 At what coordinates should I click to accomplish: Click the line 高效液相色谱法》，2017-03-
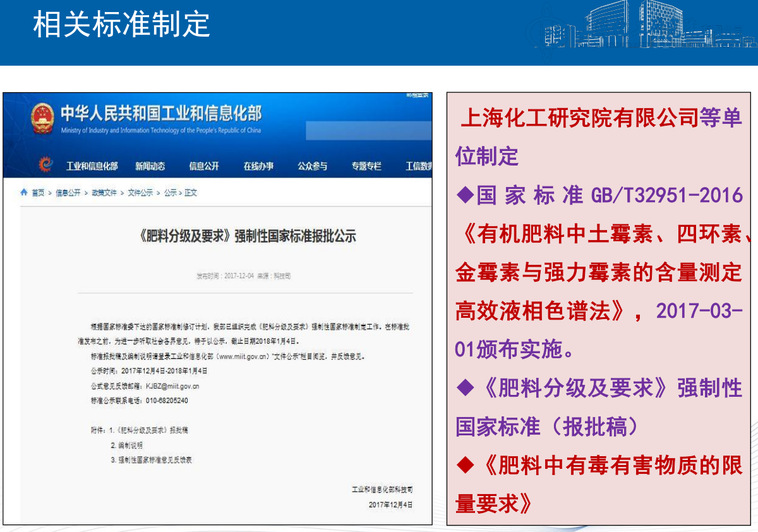(x=599, y=311)
